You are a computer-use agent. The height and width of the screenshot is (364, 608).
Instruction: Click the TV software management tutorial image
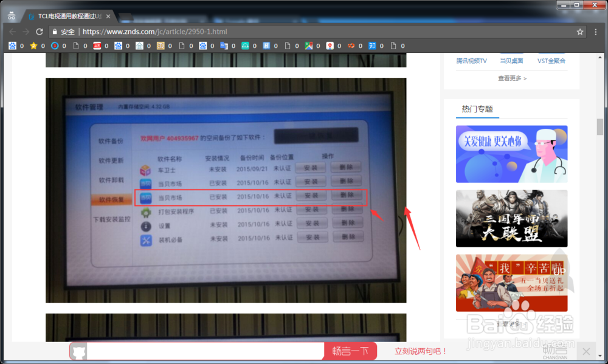[x=226, y=190]
